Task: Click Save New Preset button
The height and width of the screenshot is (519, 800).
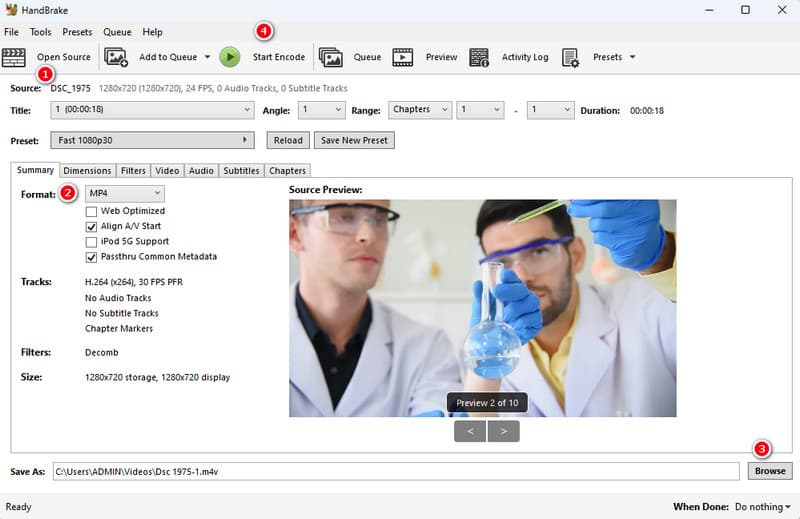Action: (x=354, y=140)
